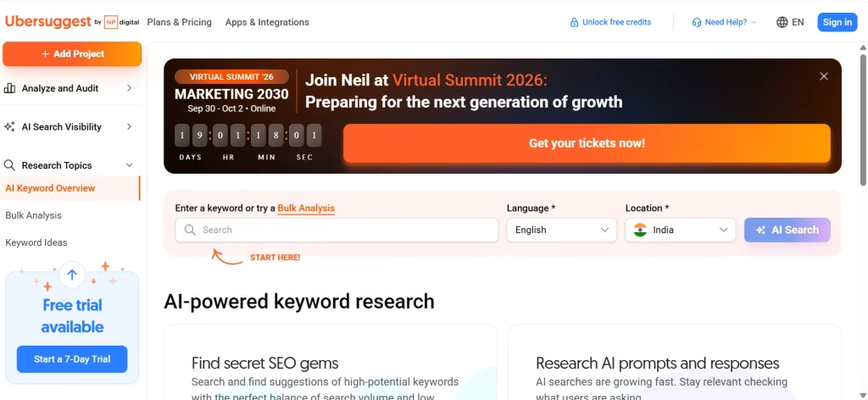This screenshot has height=400, width=868.
Task: Click the page vertical scrollbar
Action: pos(863,119)
